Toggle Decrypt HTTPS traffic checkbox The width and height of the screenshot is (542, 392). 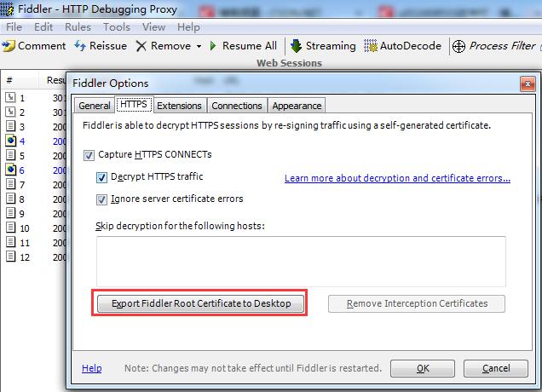[x=101, y=177]
